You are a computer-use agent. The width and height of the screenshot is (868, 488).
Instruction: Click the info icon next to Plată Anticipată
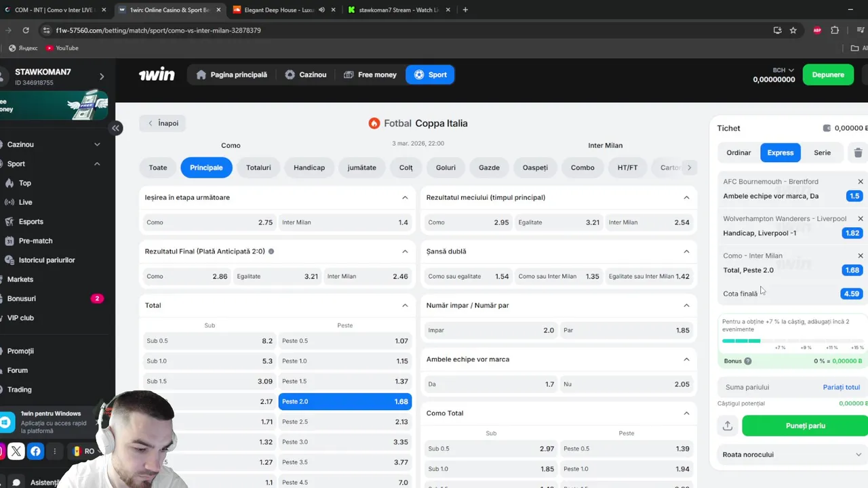[271, 251]
